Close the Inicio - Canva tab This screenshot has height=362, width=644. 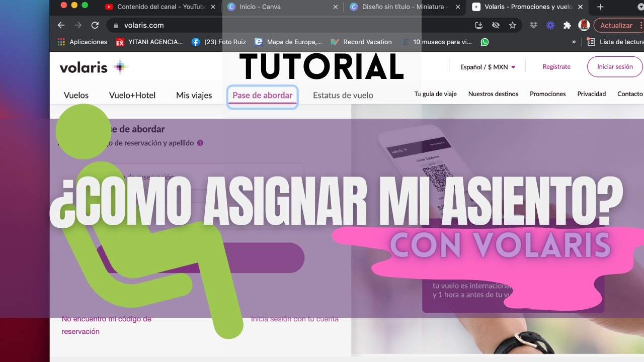coord(337,7)
